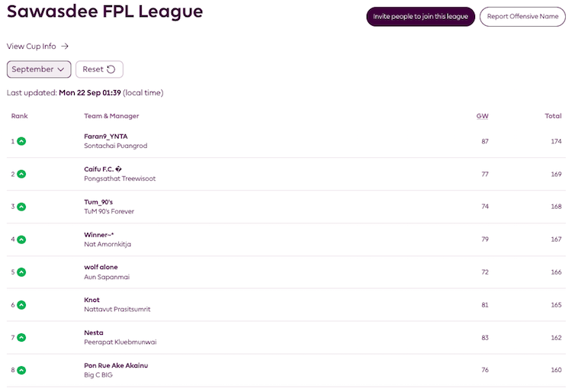Invite people to join this league
The image size is (572, 392).
click(x=420, y=17)
